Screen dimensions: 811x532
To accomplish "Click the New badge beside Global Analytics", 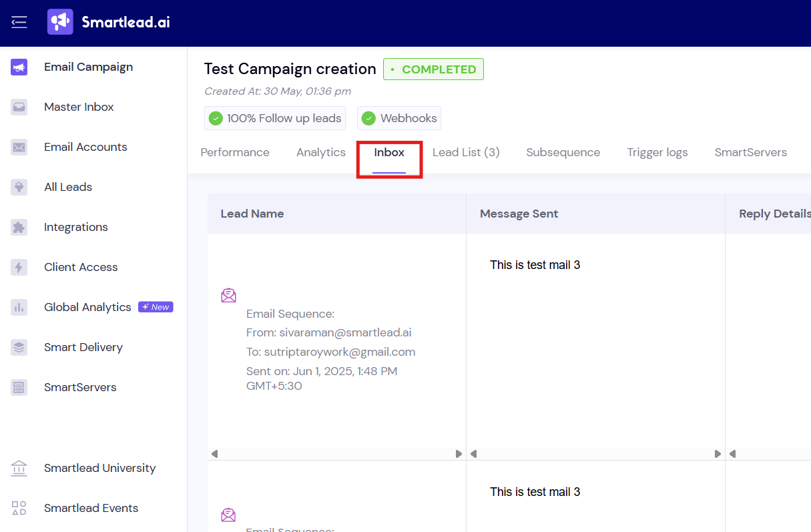I will click(x=156, y=307).
